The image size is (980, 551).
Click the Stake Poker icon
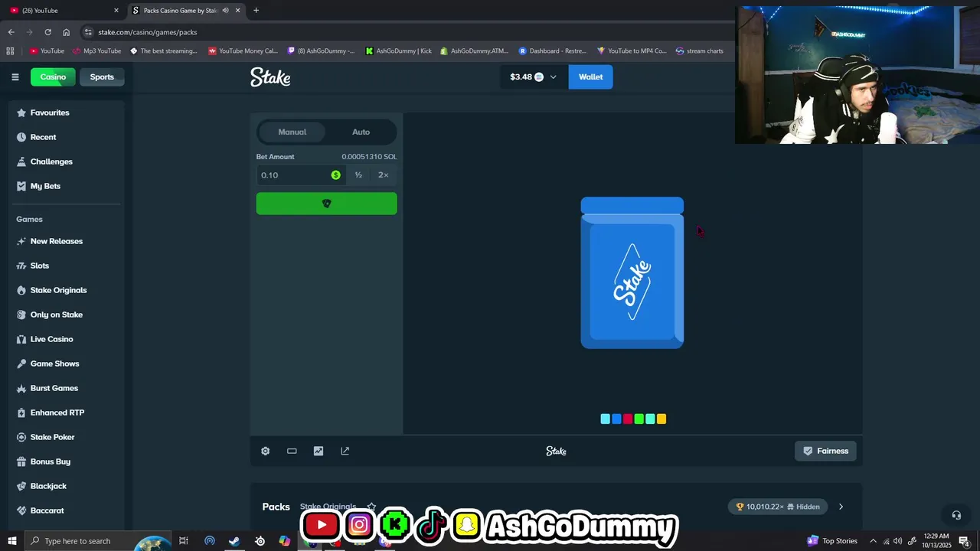tap(21, 437)
